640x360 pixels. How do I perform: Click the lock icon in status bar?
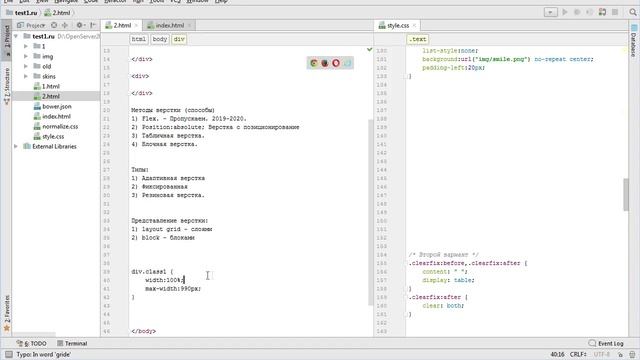(620, 354)
